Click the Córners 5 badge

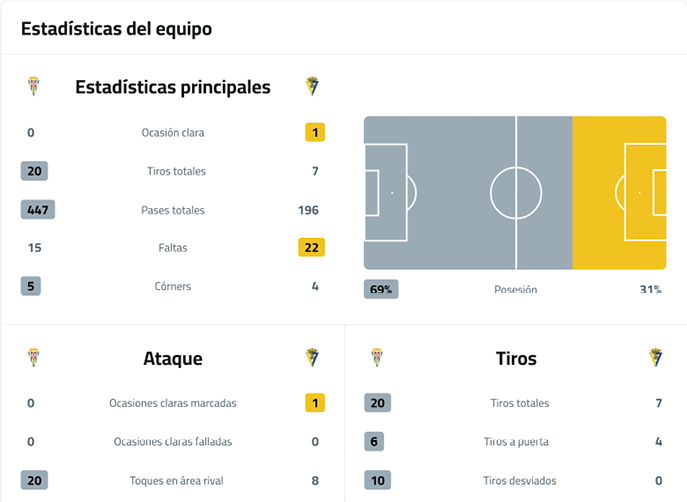tap(32, 286)
